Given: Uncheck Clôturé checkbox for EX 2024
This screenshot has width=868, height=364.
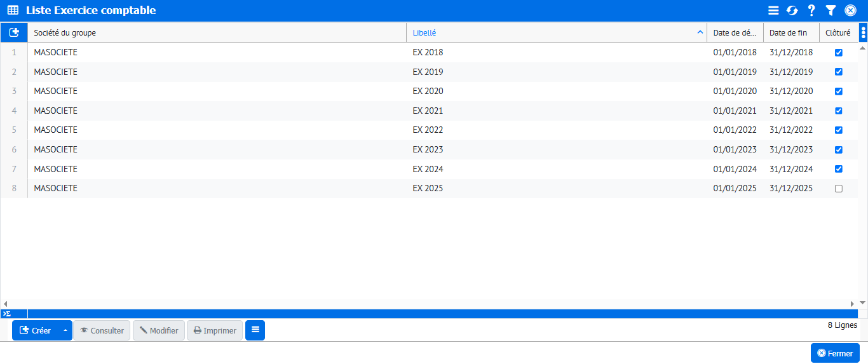Looking at the screenshot, I should point(838,169).
